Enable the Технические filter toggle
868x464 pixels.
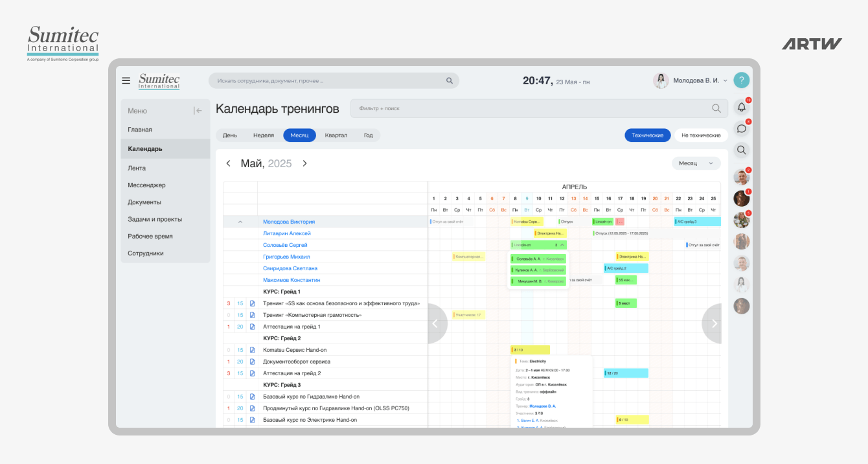[x=648, y=135]
